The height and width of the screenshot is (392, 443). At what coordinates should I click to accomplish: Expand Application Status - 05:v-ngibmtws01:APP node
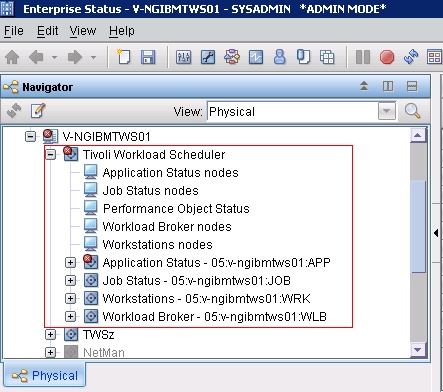click(70, 262)
